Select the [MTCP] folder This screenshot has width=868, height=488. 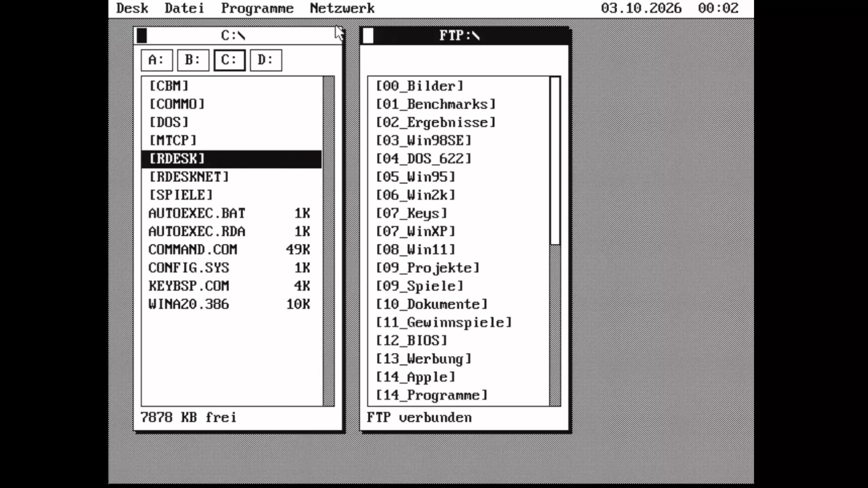pos(231,141)
